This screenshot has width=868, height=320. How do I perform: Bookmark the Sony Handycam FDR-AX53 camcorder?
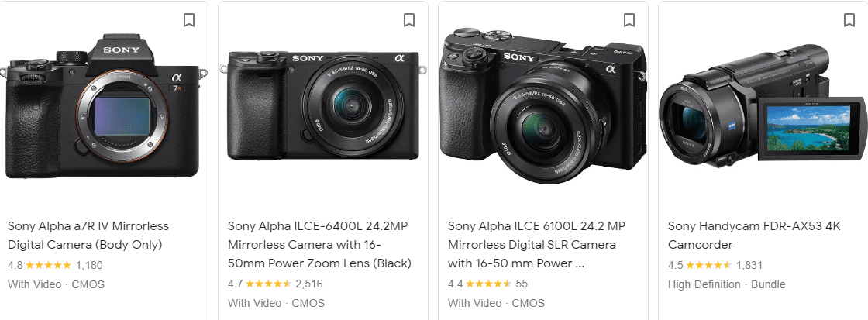click(x=849, y=20)
